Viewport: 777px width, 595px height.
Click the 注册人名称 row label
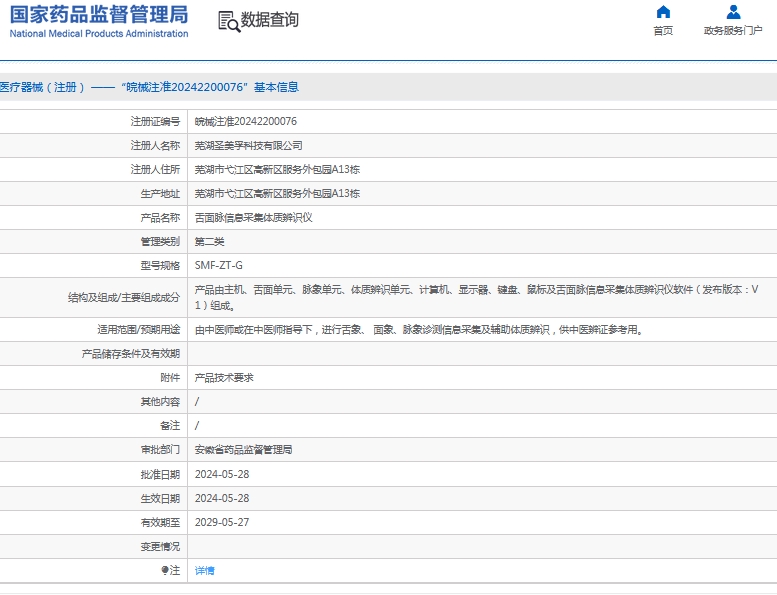pos(155,146)
